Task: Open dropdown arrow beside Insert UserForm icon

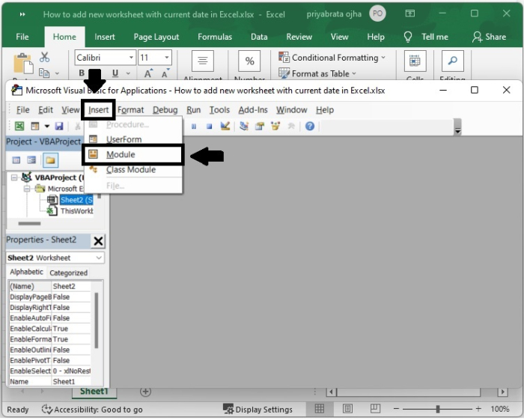Action: coord(46,126)
